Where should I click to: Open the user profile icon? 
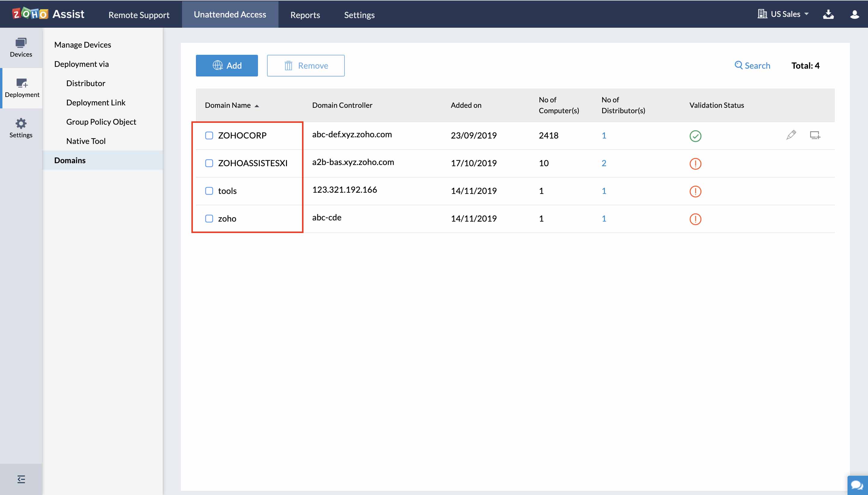coord(854,14)
